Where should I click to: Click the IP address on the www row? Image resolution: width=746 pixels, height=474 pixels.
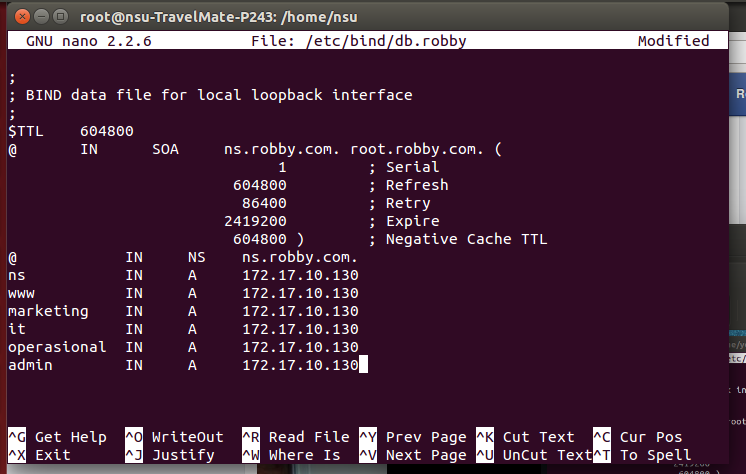(x=300, y=293)
